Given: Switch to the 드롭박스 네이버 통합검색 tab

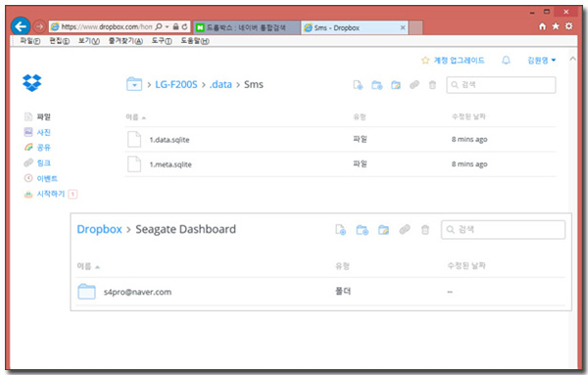Looking at the screenshot, I should click(x=246, y=27).
